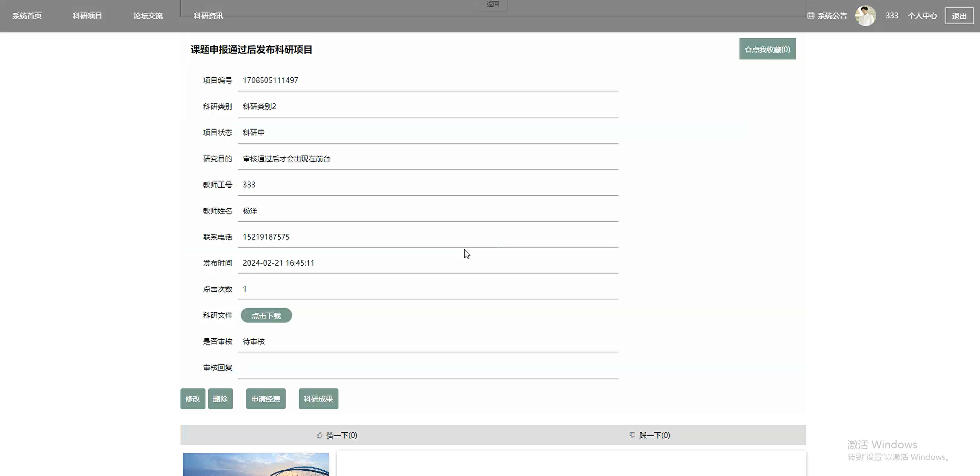Click the 审核通过后才会出现在前台 text
980x476 pixels.
tap(287, 159)
